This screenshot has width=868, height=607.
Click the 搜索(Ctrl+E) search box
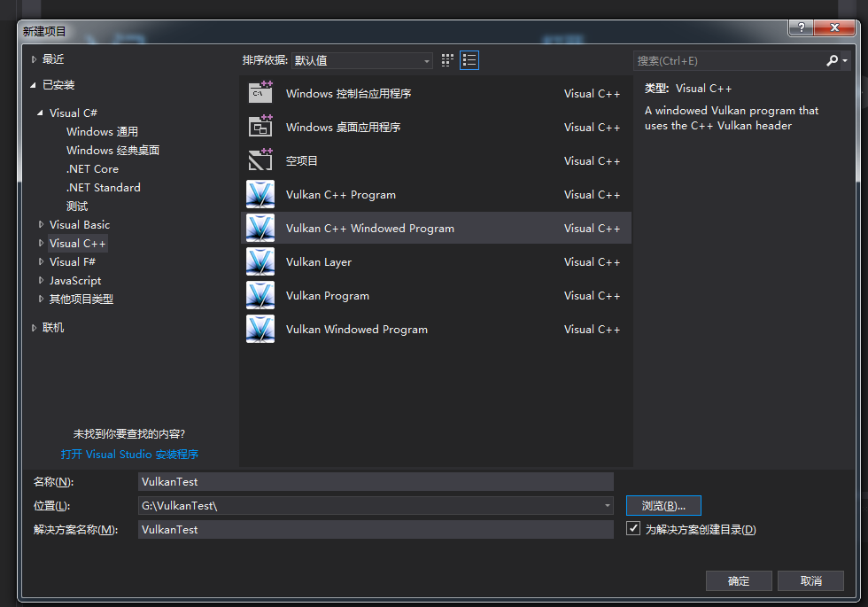[x=728, y=60]
